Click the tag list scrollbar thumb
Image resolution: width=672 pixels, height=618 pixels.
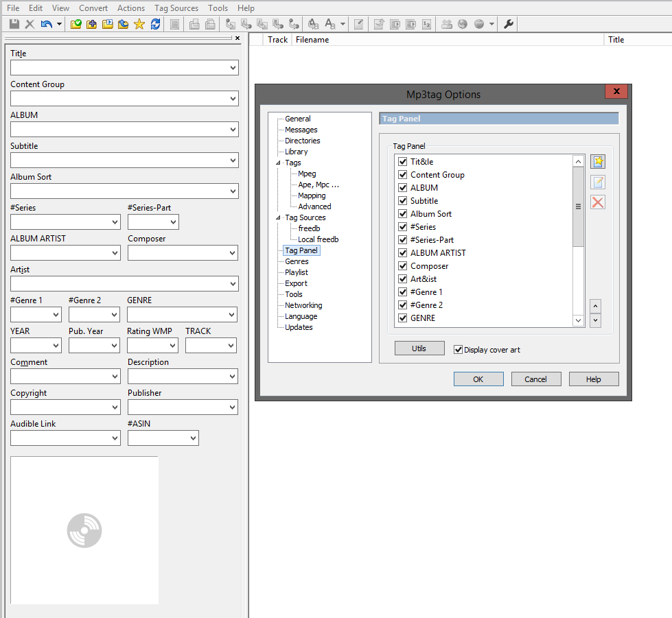click(578, 207)
